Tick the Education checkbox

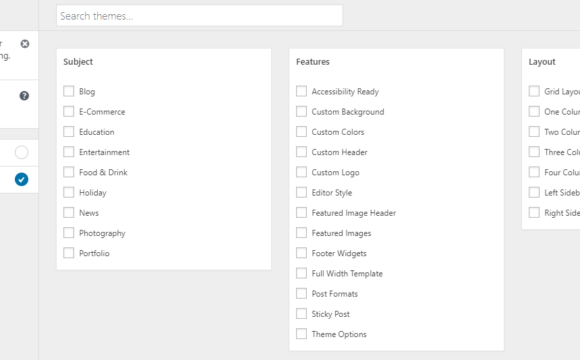(x=68, y=132)
